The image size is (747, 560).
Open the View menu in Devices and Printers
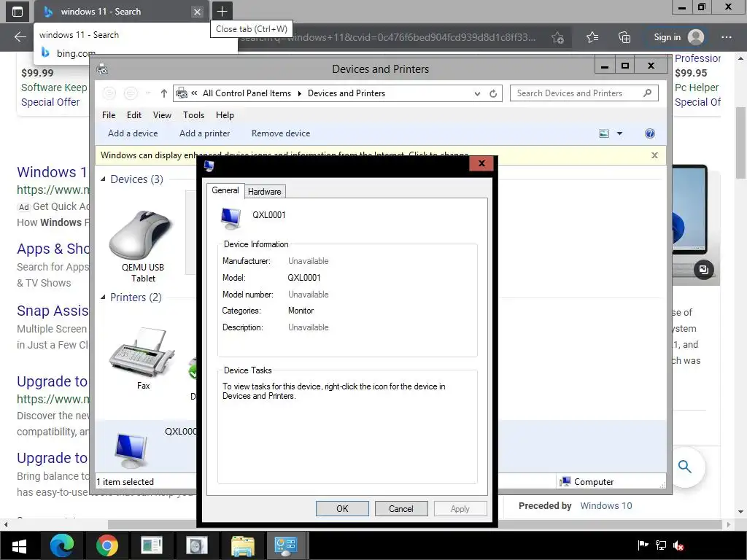pyautogui.click(x=162, y=114)
